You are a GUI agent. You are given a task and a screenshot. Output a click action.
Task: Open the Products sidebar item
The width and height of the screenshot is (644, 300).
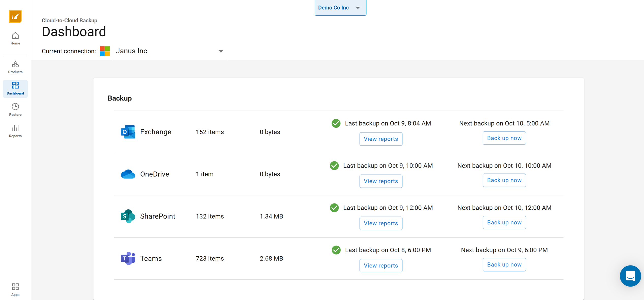pyautogui.click(x=15, y=67)
